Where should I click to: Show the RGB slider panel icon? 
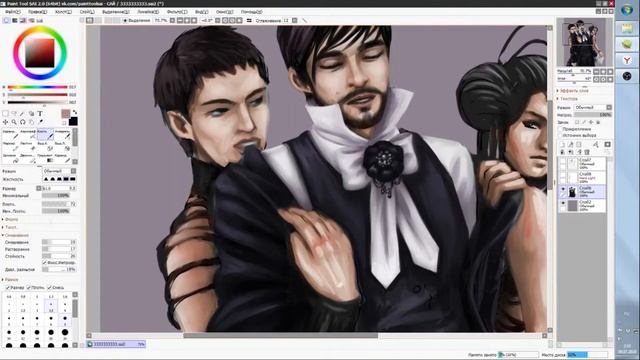click(15, 20)
